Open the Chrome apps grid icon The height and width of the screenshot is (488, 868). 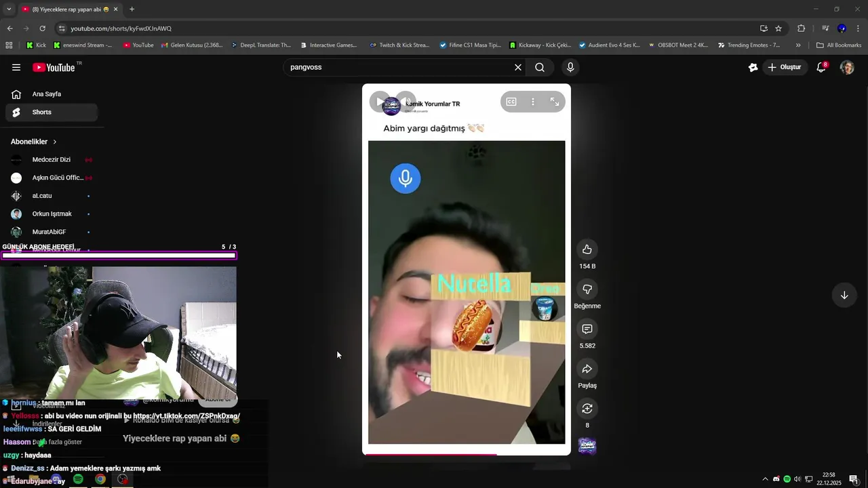point(9,45)
